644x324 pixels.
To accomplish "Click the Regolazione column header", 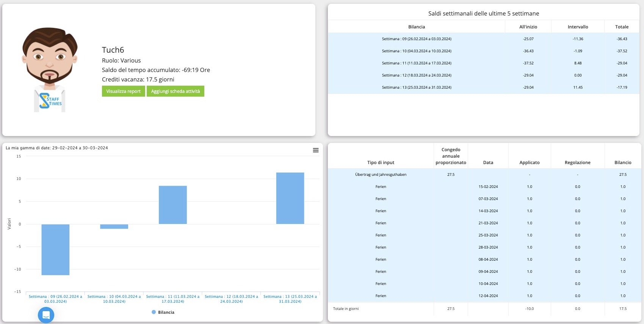I will click(x=577, y=163).
